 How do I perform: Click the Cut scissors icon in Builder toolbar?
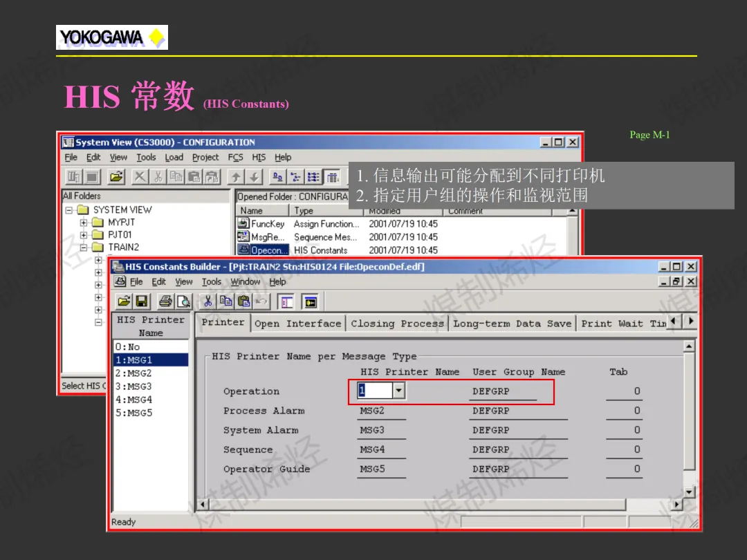coord(207,301)
